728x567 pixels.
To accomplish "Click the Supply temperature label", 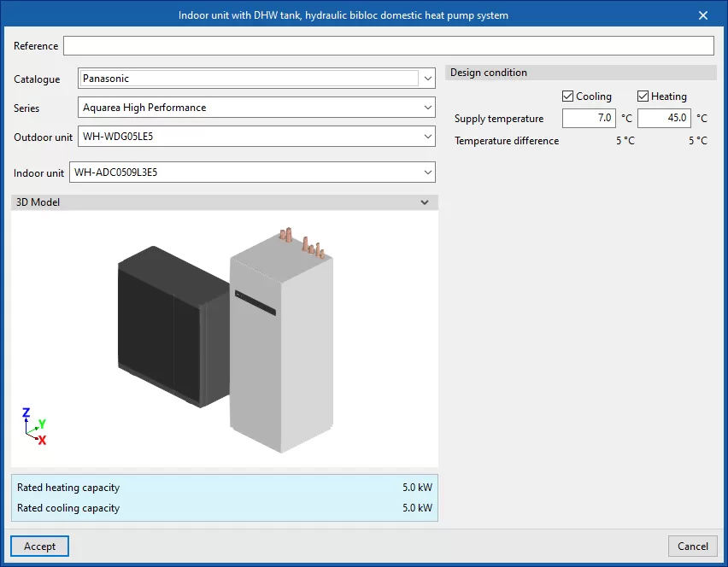I will point(499,119).
